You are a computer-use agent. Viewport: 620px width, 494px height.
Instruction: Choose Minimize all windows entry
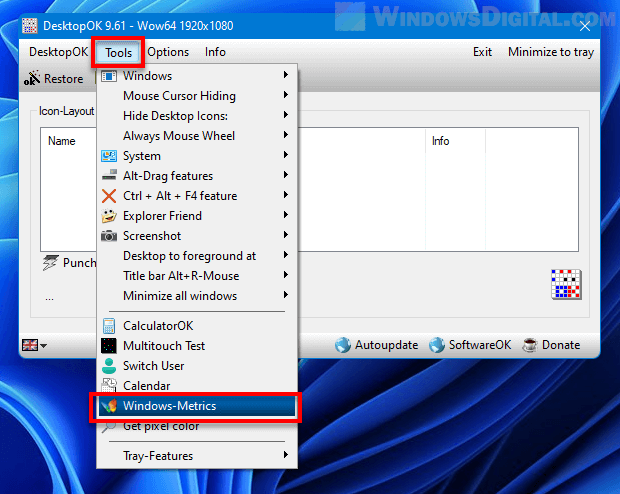pos(197,296)
